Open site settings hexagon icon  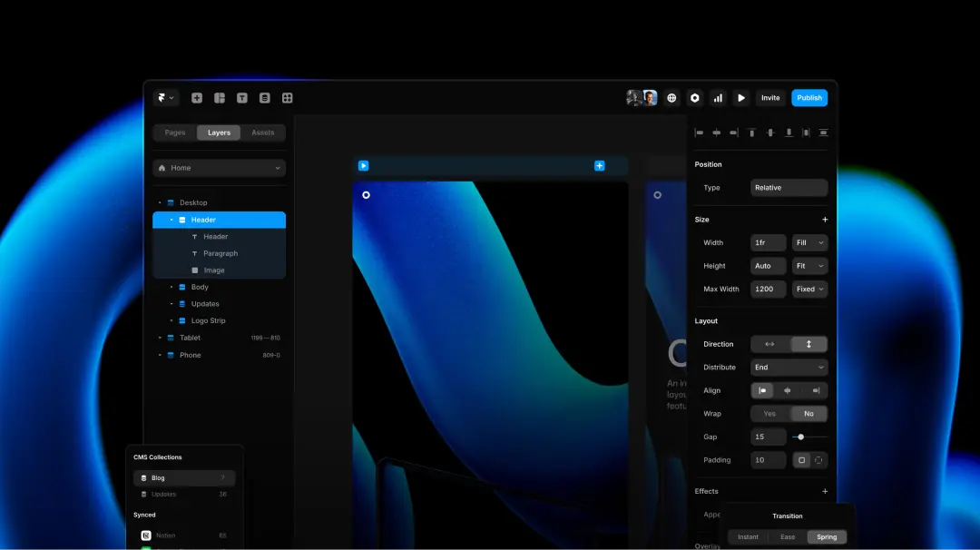click(695, 98)
